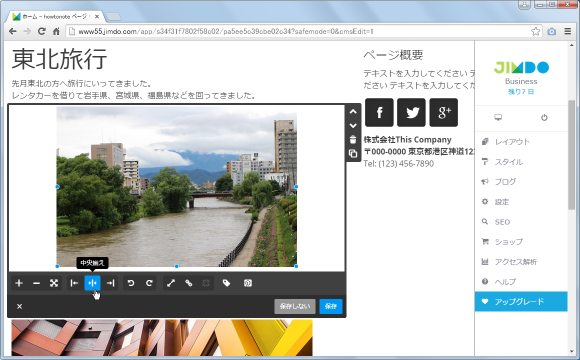
Task: Duplicate the image element
Action: [x=353, y=154]
